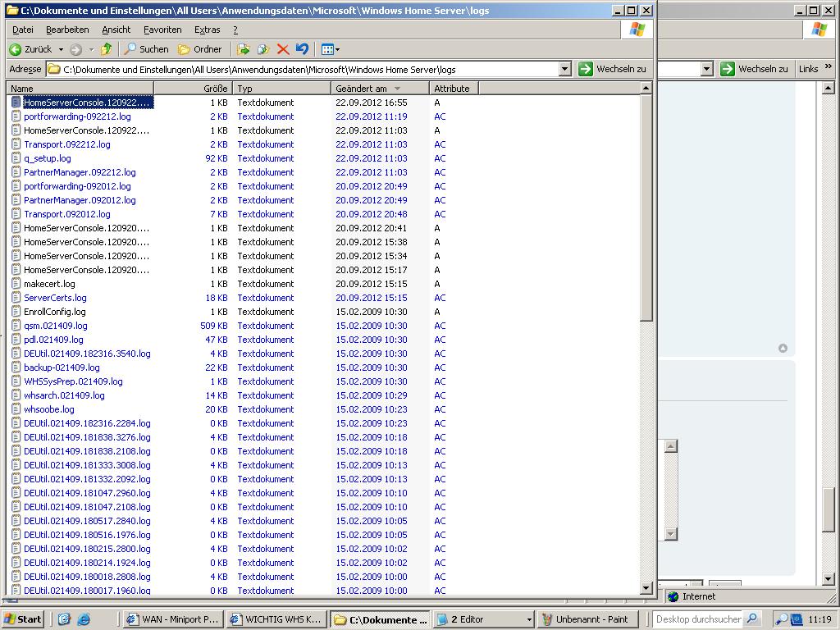Switch to Unbenannt - Paint taskbar window
Image resolution: width=840 pixels, height=630 pixels.
(x=587, y=619)
